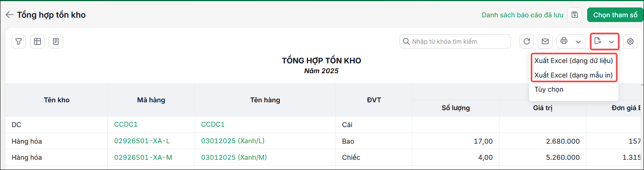Print the report using printer icon
Viewport: 644px width, 170px height.
[564, 41]
